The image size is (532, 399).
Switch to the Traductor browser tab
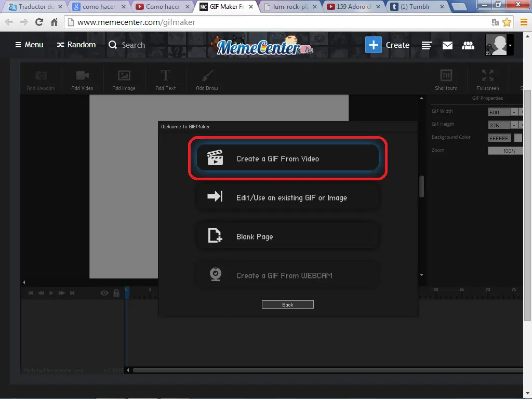coord(35,6)
